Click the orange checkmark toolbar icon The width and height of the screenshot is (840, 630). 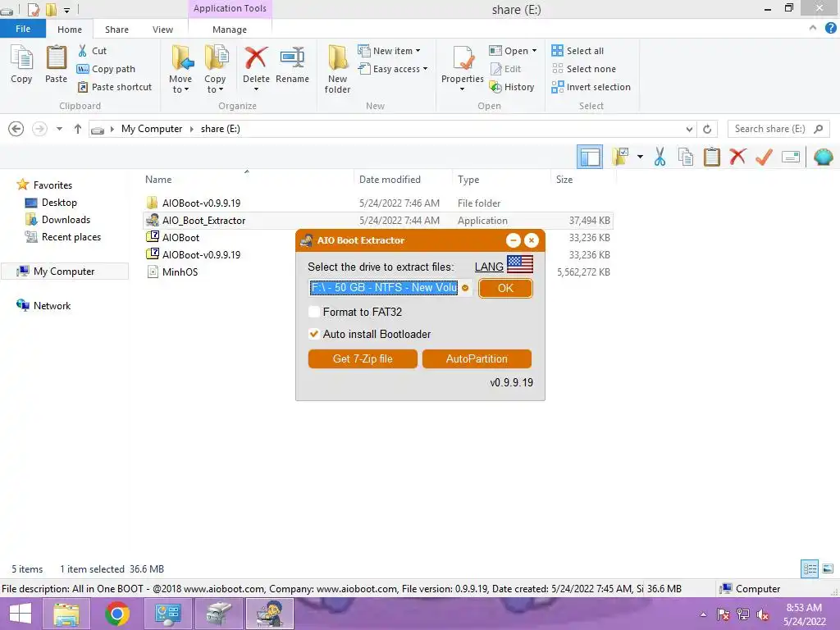pyautogui.click(x=764, y=157)
